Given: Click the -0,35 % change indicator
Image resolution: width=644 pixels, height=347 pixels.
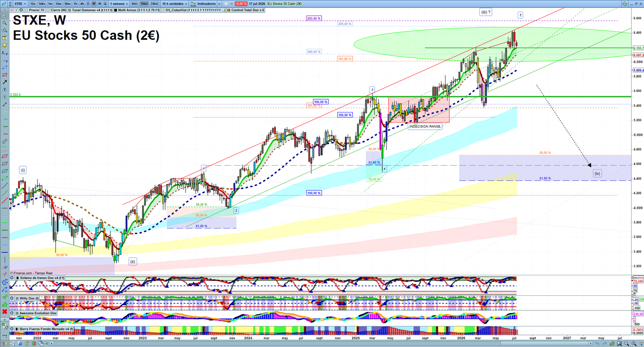Looking at the screenshot, I should (x=241, y=4).
